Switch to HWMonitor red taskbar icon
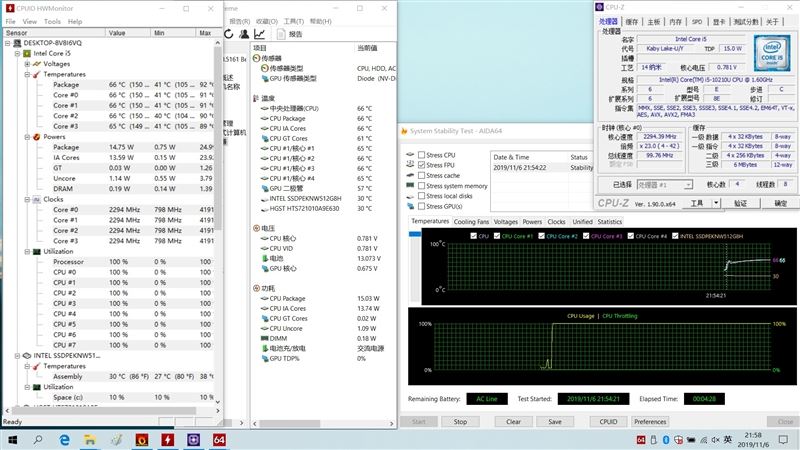The height and width of the screenshot is (450, 800). pos(167,440)
